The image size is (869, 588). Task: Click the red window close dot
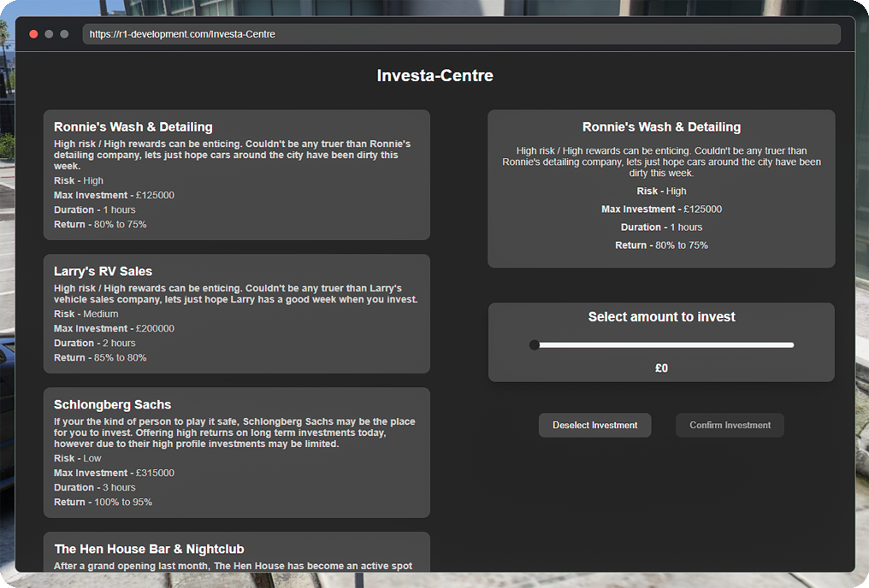33,34
